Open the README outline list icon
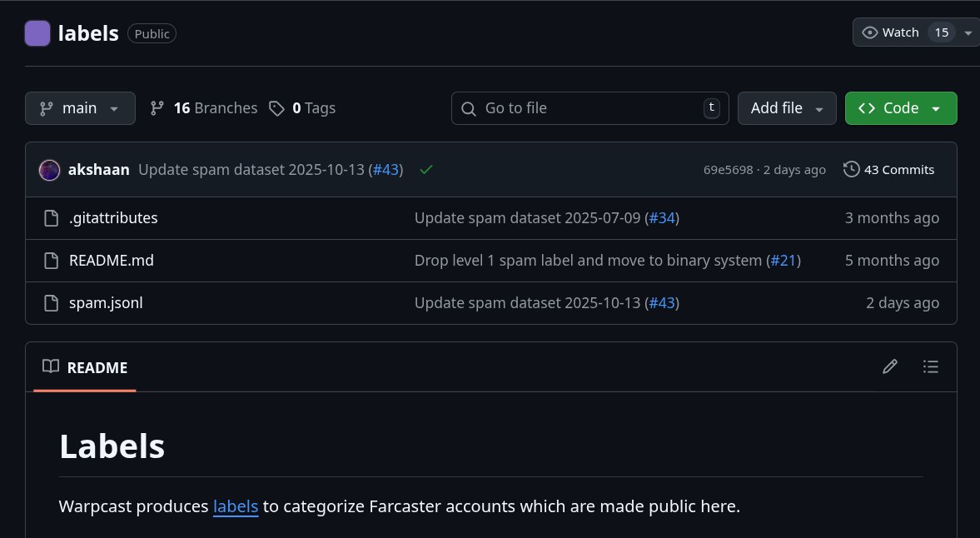Viewport: 980px width, 538px height. coord(931,366)
